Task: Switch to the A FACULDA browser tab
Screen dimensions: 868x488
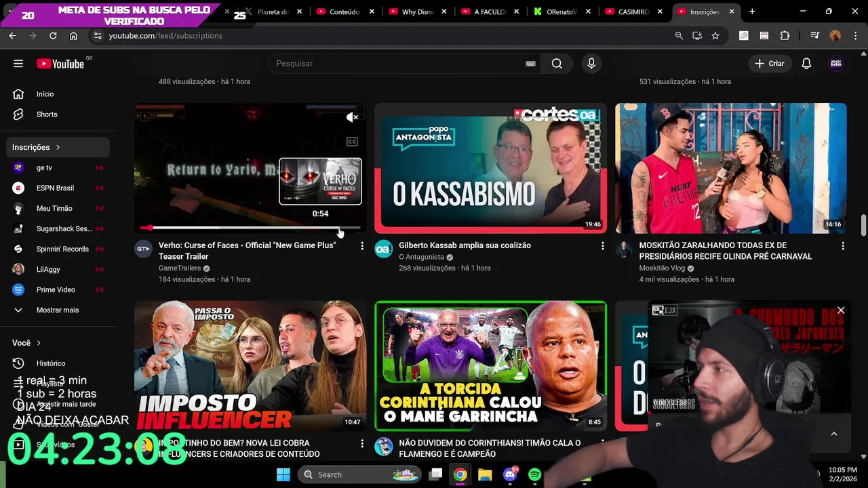Action: pyautogui.click(x=489, y=12)
